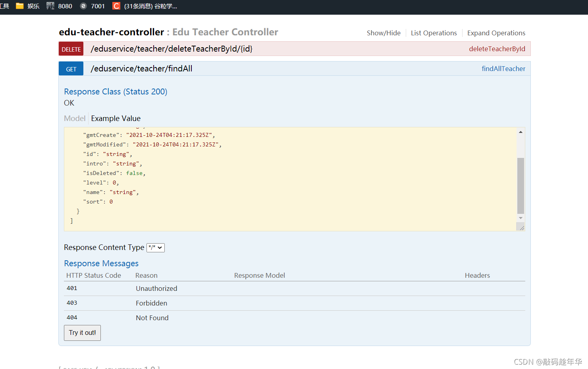Screen dimensions: 588x369
Task: Click the /eduservice/teacher/findAll path
Action: [x=141, y=69]
